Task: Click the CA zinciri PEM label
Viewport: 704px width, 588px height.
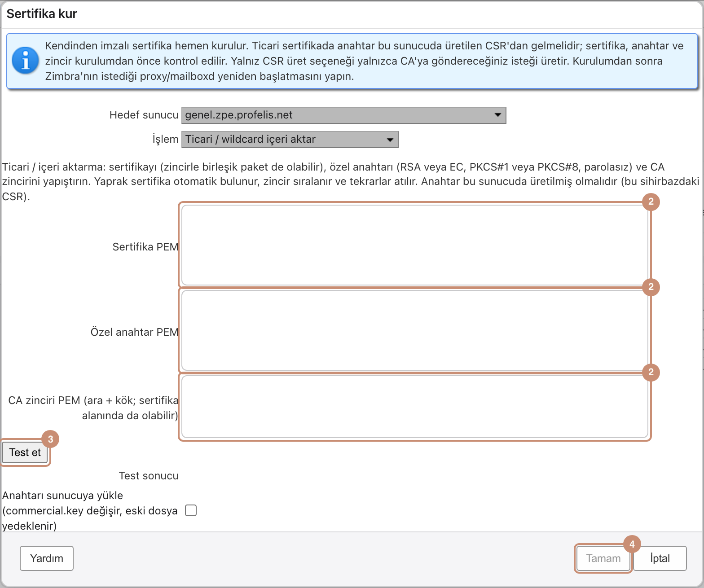Action: [x=93, y=408]
